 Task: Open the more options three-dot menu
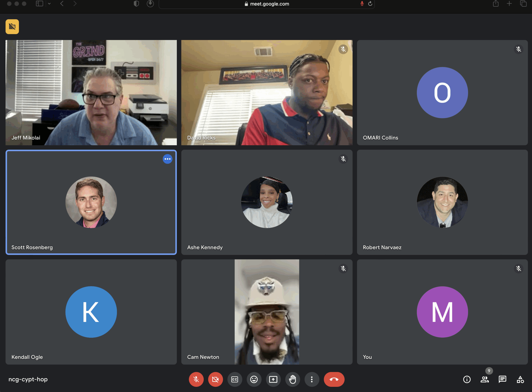coord(312,379)
